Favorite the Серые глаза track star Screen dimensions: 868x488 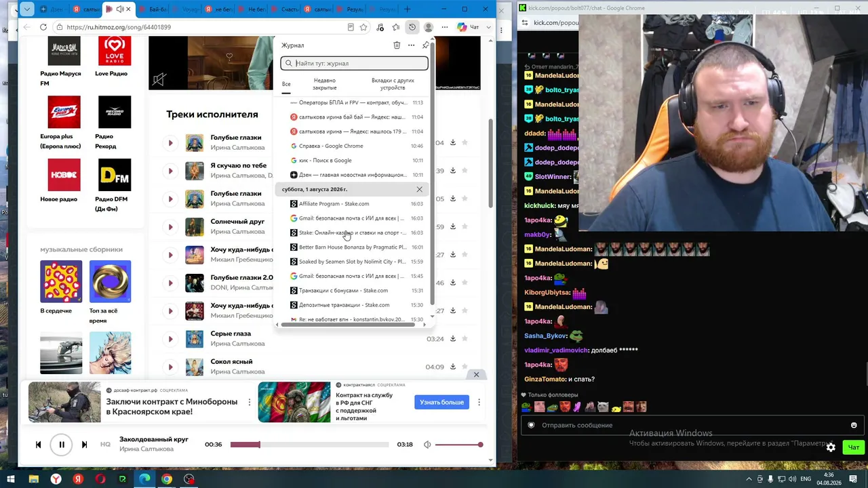coord(465,339)
